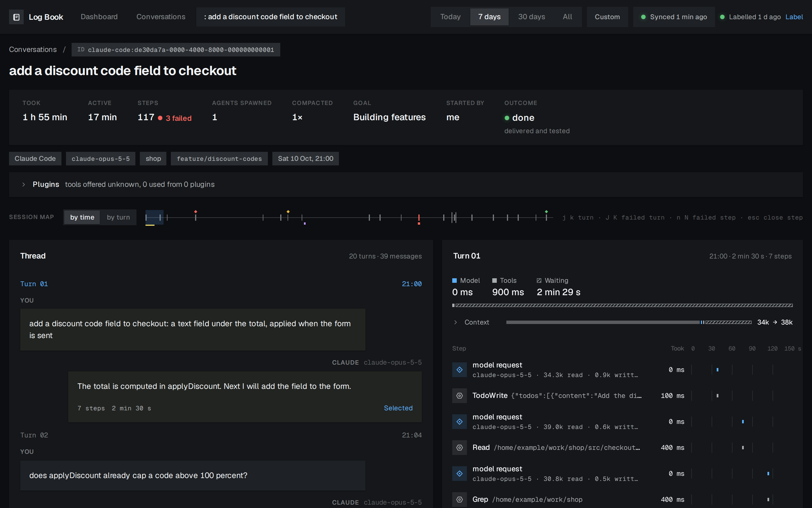Click the claude-opus-5-5 model tag
Screen dimensions: 812x508
(x=101, y=159)
